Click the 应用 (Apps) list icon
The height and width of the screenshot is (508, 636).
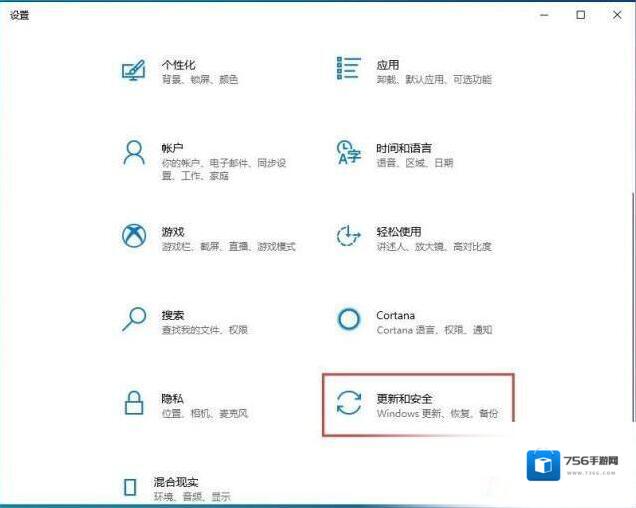coord(348,69)
